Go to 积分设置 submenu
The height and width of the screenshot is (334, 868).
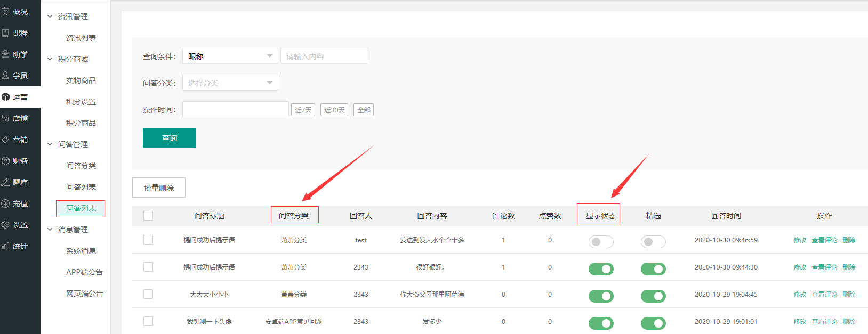click(81, 102)
